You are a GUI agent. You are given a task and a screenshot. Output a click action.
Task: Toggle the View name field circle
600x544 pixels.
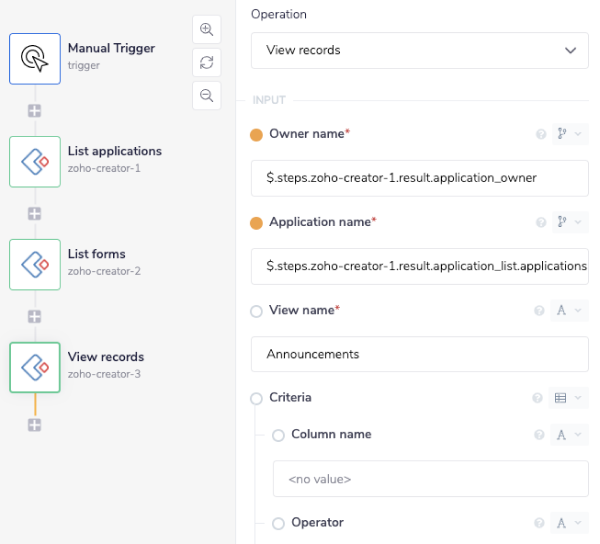[256, 311]
